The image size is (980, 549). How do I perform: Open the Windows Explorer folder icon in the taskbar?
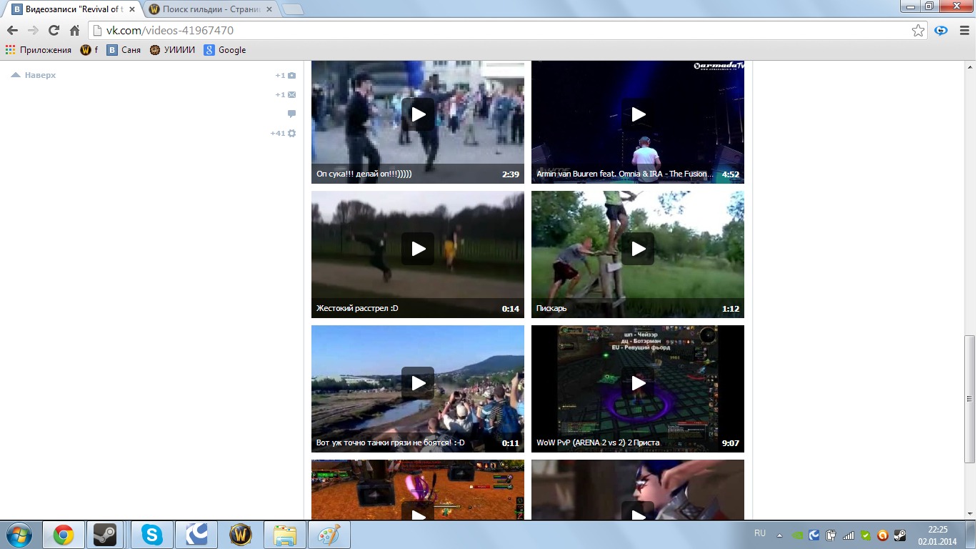pyautogui.click(x=285, y=535)
